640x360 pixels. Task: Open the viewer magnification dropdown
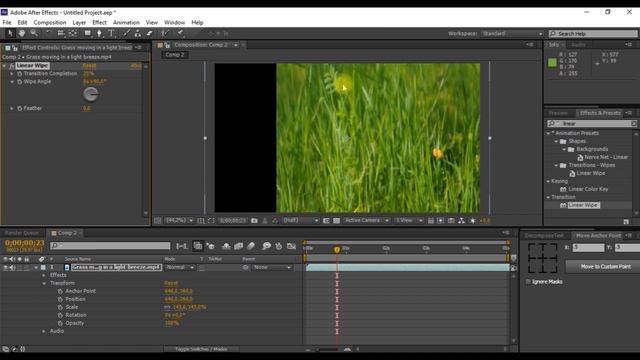[x=180, y=220]
